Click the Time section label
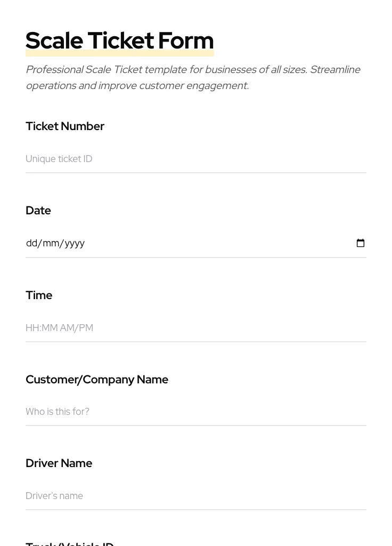Image resolution: width=392 pixels, height=546 pixels. tap(39, 295)
